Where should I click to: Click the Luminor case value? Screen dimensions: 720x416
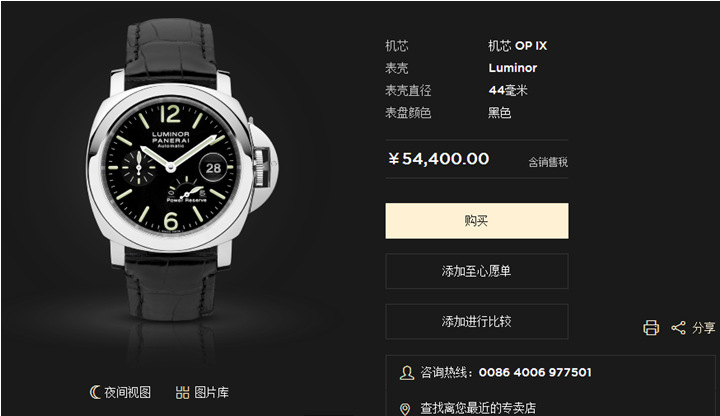(x=512, y=68)
